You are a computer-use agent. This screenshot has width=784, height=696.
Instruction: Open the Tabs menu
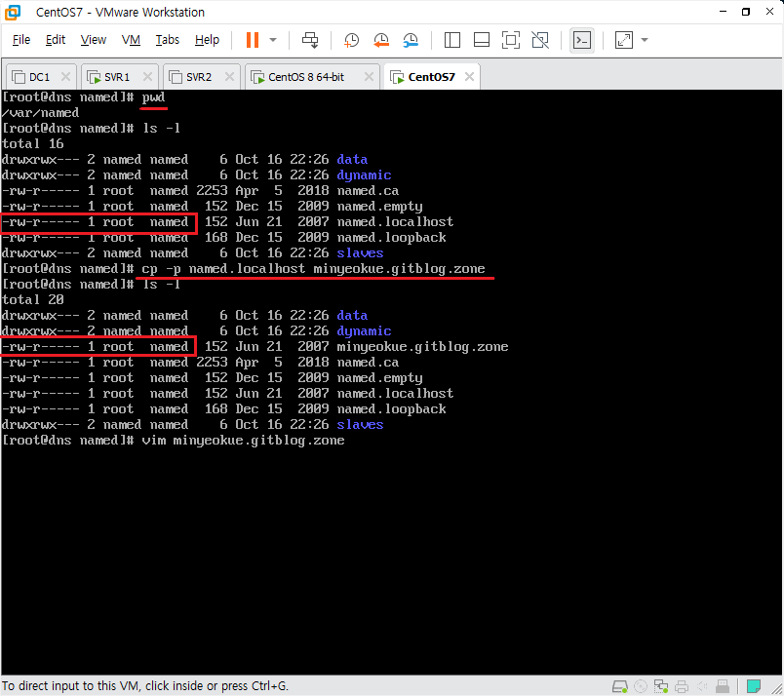[168, 40]
